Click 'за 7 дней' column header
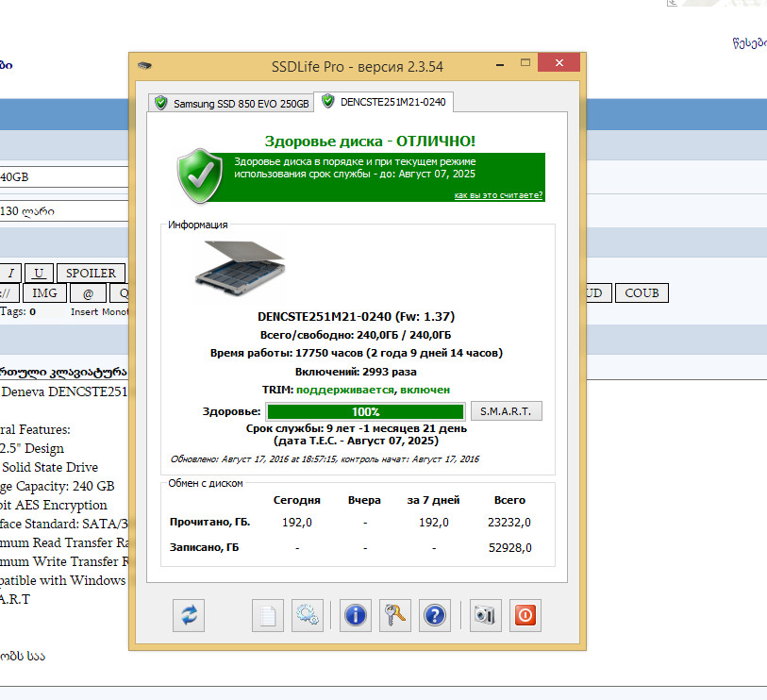The width and height of the screenshot is (767, 700). coord(433,500)
